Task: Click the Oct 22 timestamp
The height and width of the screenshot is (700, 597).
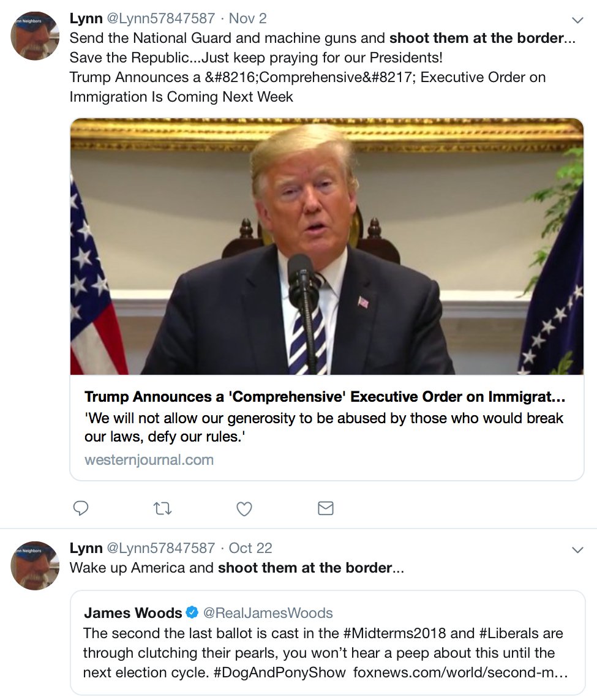Action: click(250, 548)
